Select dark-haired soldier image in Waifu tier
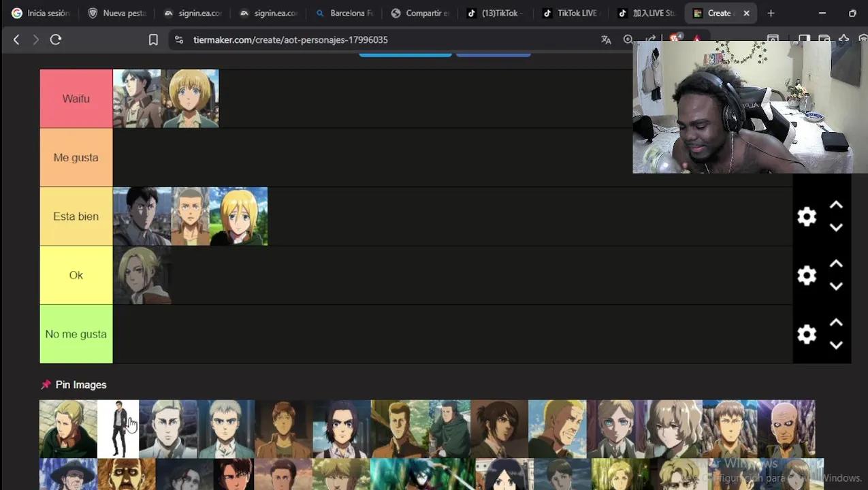Image resolution: width=868 pixels, height=490 pixels. click(x=137, y=99)
